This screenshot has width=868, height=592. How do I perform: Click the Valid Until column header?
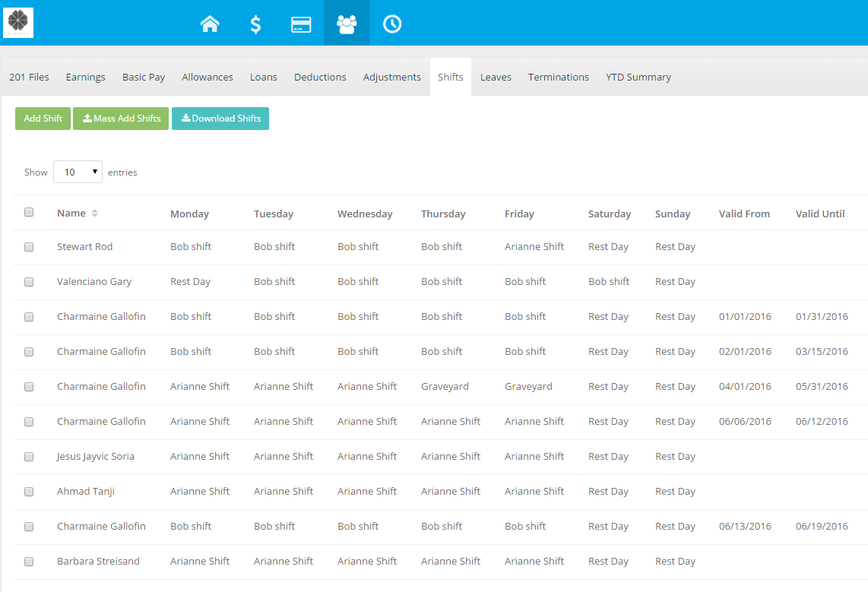pyautogui.click(x=820, y=214)
